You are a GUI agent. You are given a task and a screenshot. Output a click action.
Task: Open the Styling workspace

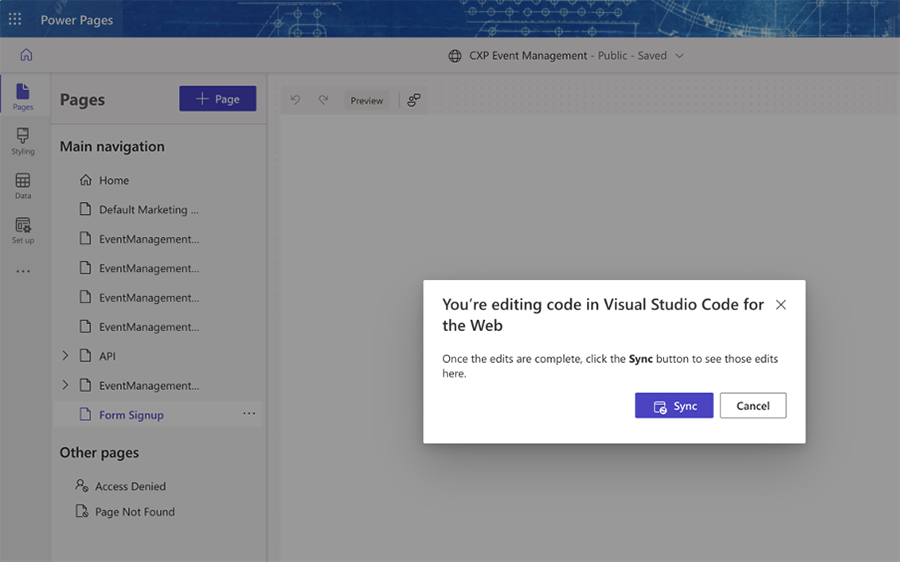pyautogui.click(x=23, y=141)
